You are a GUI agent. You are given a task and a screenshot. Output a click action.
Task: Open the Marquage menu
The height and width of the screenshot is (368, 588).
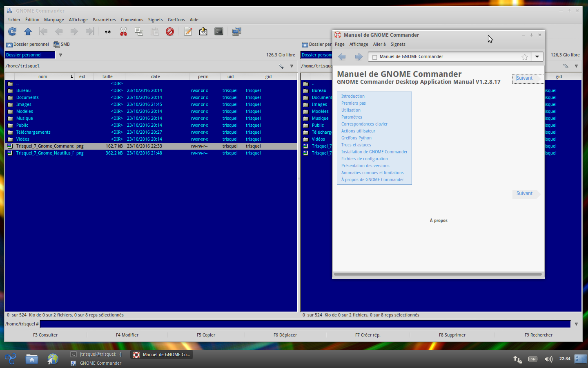[54, 20]
